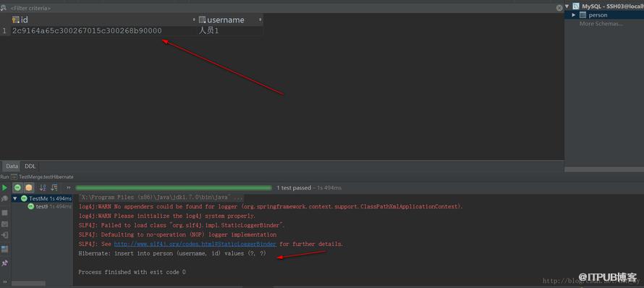The height and width of the screenshot is (288, 644).
Task: Sort tests by duration
Action: (54, 187)
